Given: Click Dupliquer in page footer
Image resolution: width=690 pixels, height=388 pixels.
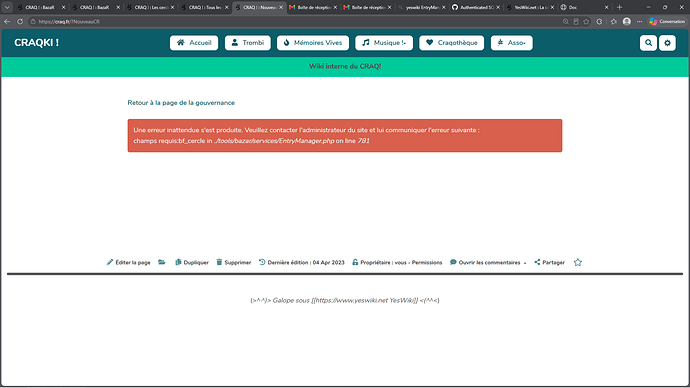Looking at the screenshot, I should tap(192, 262).
